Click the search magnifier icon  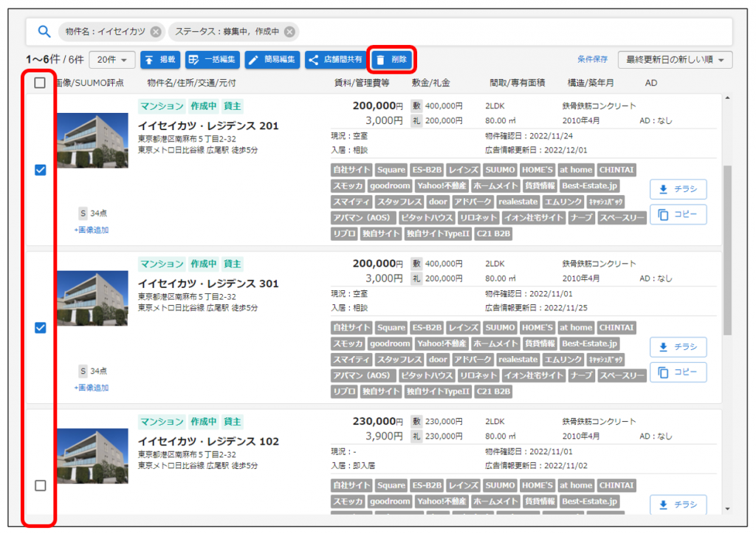[44, 32]
